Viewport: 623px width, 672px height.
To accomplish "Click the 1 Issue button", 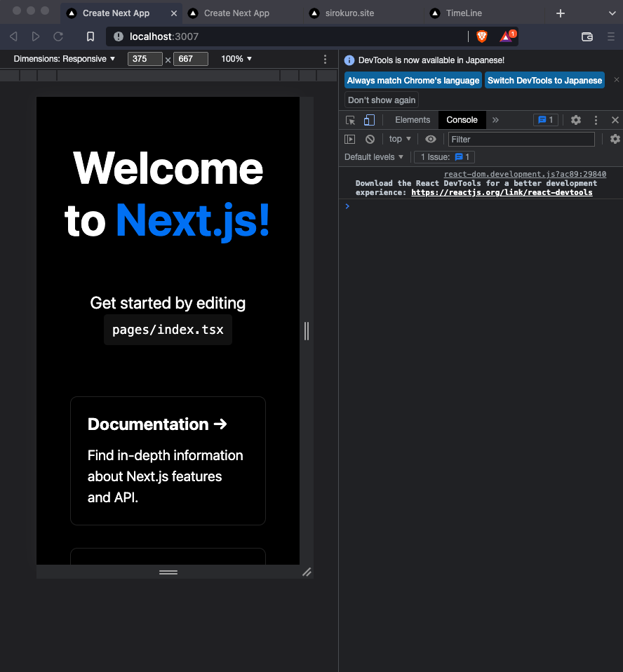I will coord(445,157).
